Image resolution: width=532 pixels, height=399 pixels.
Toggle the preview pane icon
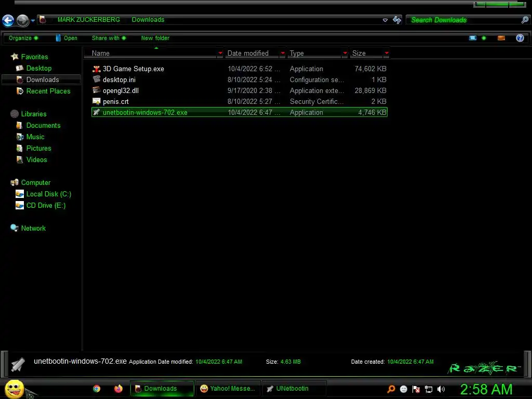[x=501, y=38]
